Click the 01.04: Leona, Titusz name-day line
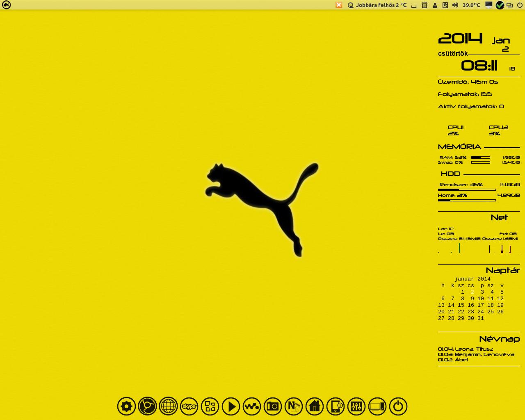 tap(466, 349)
